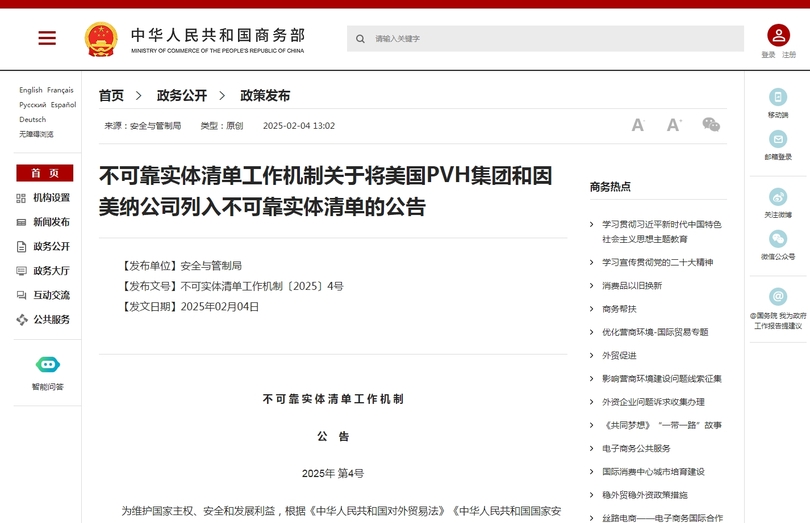Viewport: 810px width, 523px height.
Task: Click 登录 login link
Action: pos(768,55)
